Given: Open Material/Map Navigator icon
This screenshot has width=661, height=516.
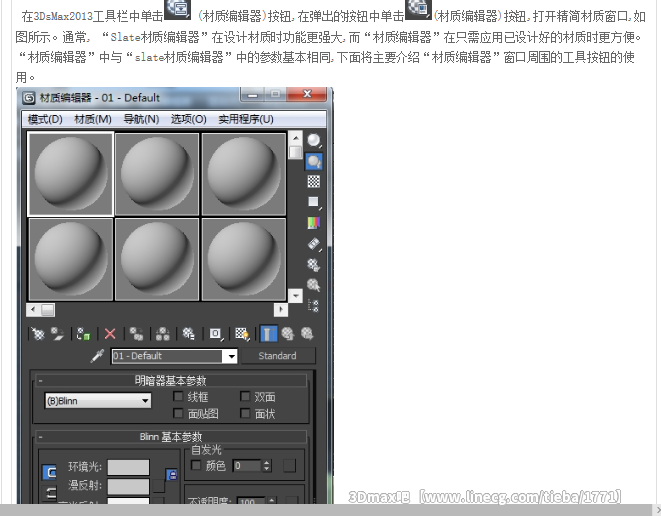Looking at the screenshot, I should [x=314, y=306].
